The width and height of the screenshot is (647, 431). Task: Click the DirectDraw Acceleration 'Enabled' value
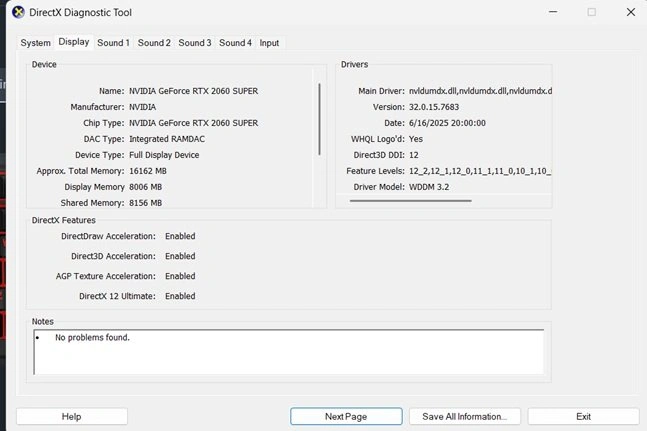(x=180, y=236)
